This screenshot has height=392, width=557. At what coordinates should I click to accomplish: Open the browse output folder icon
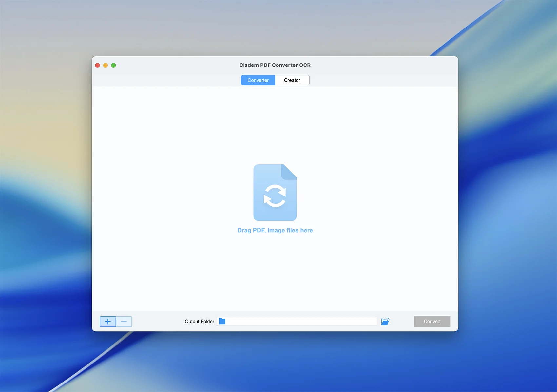(385, 322)
